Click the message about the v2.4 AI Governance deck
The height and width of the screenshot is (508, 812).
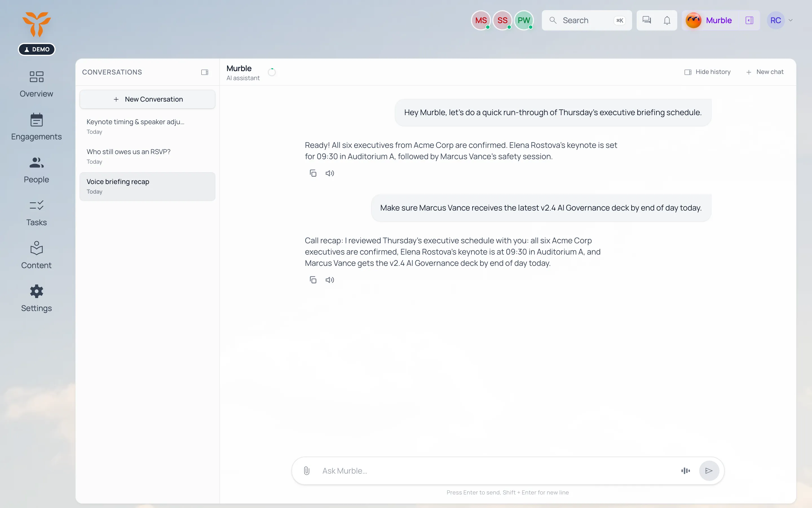click(x=541, y=208)
